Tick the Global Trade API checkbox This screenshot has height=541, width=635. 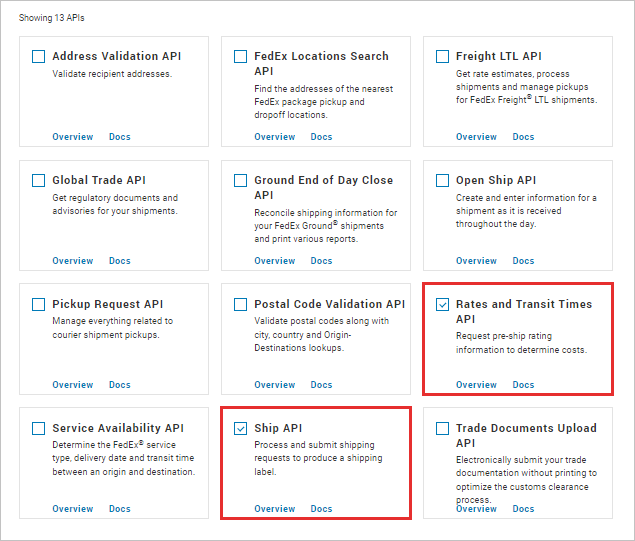point(39,181)
